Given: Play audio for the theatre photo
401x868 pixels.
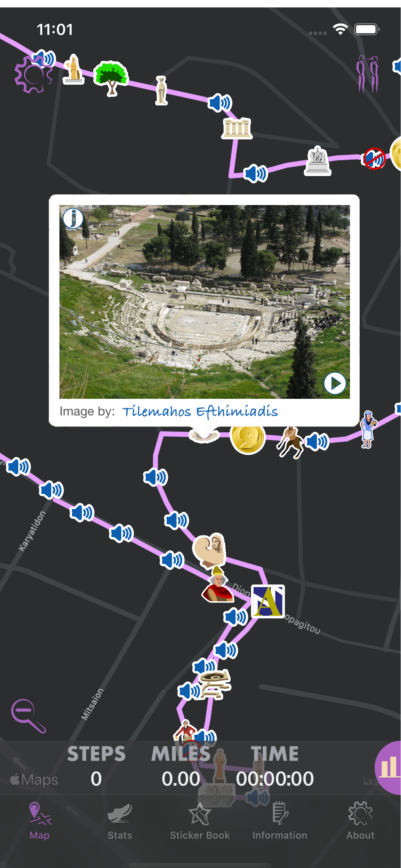Looking at the screenshot, I should 335,383.
